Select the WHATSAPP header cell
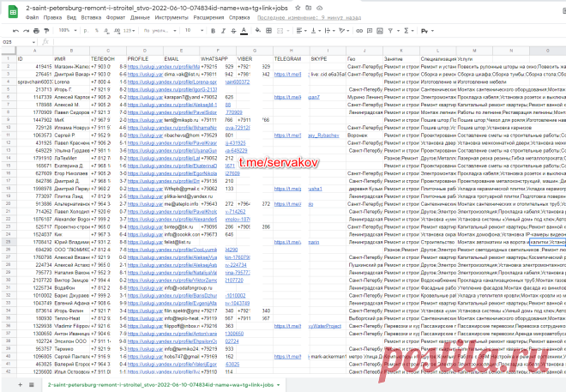Screen dimensions: 566x392 click(218, 59)
